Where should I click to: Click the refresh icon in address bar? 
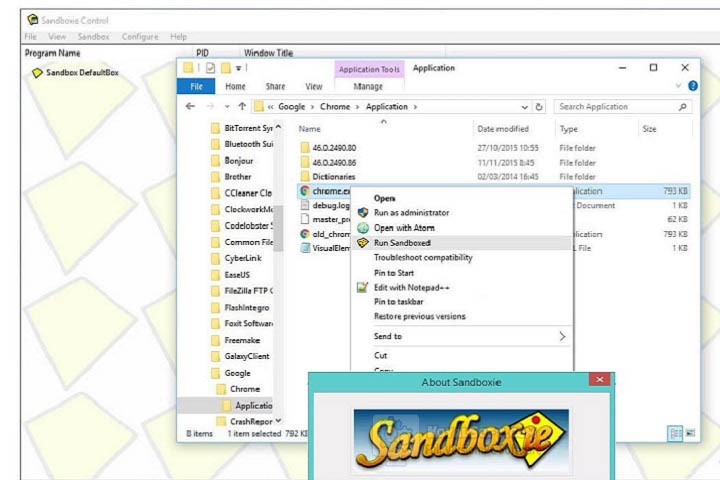(539, 107)
